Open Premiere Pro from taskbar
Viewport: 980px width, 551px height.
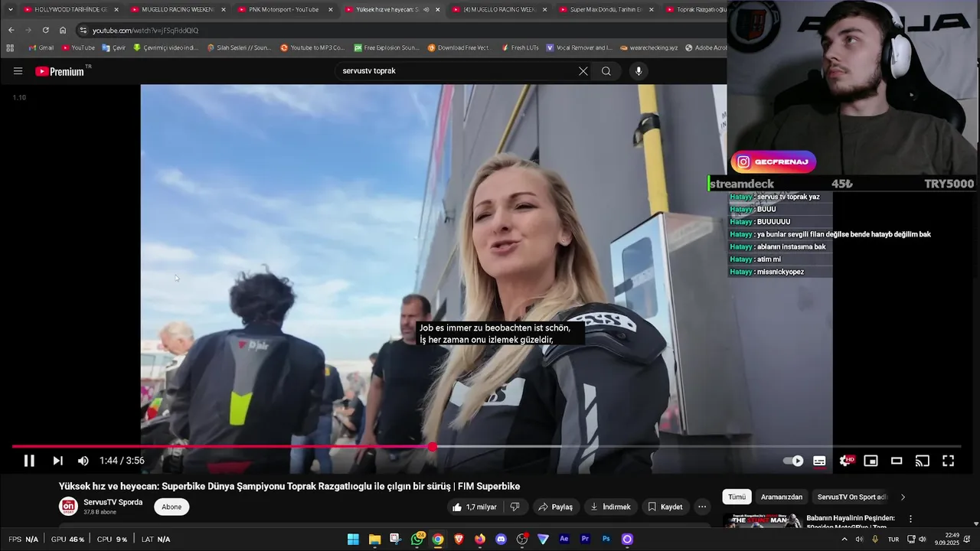[x=586, y=540]
